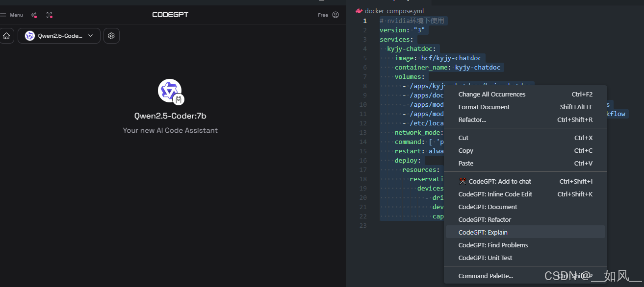Open the CodeGPT hamburger Menu
644x287 pixels.
pos(12,15)
